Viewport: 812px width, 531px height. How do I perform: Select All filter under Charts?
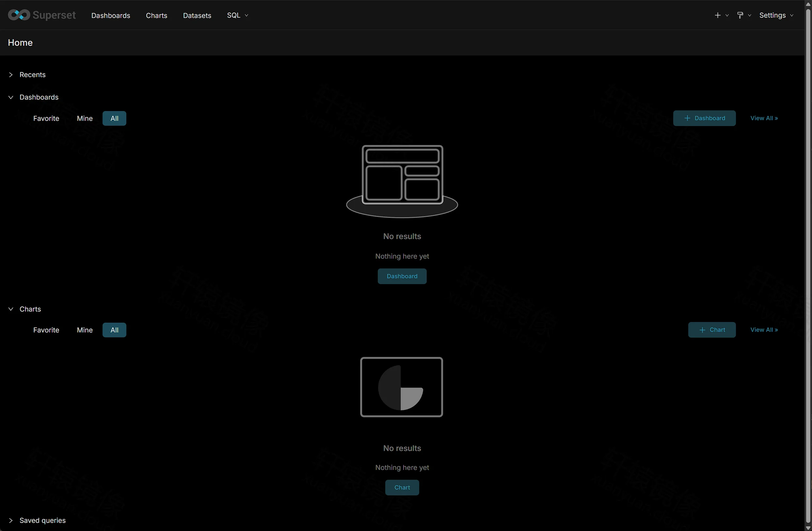pyautogui.click(x=114, y=330)
